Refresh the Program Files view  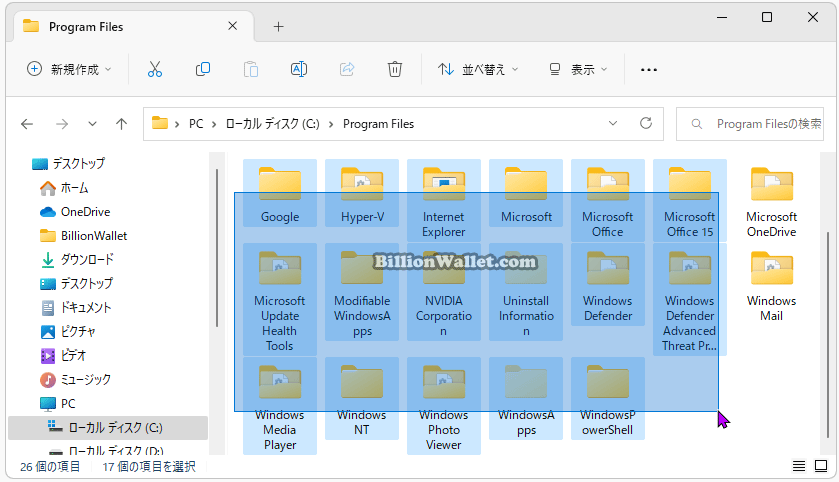pos(646,124)
